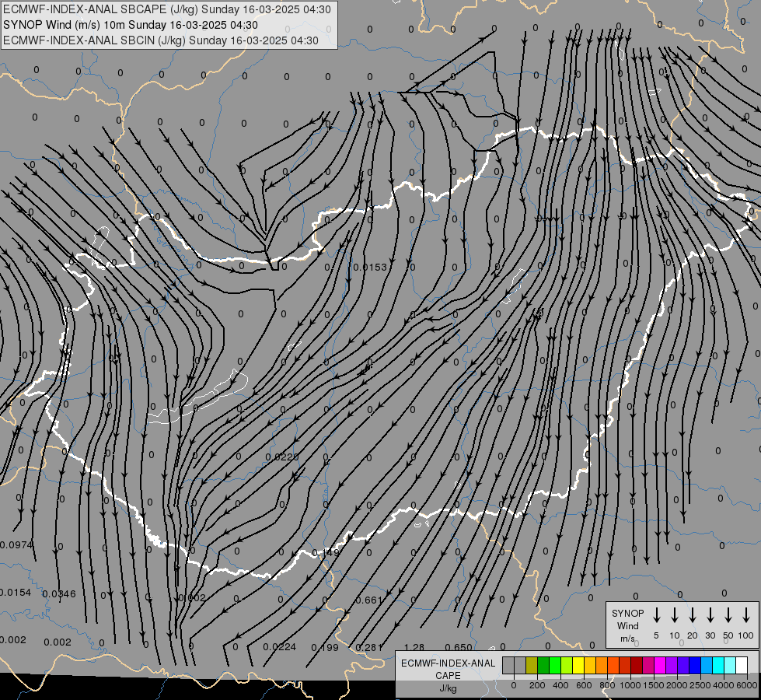The image size is (761, 700).
Task: Select the cyan swatch after the 4000 tick
Action: point(718,665)
